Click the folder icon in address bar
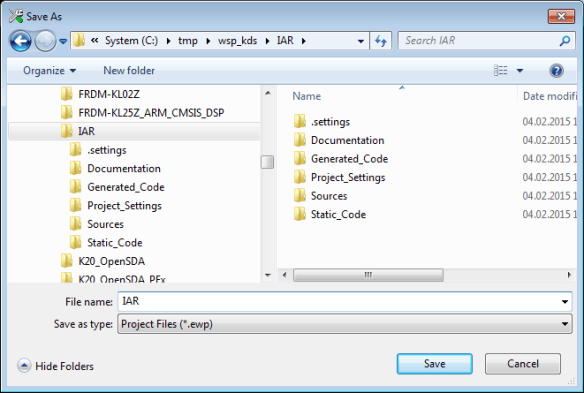584x393 pixels. point(79,40)
